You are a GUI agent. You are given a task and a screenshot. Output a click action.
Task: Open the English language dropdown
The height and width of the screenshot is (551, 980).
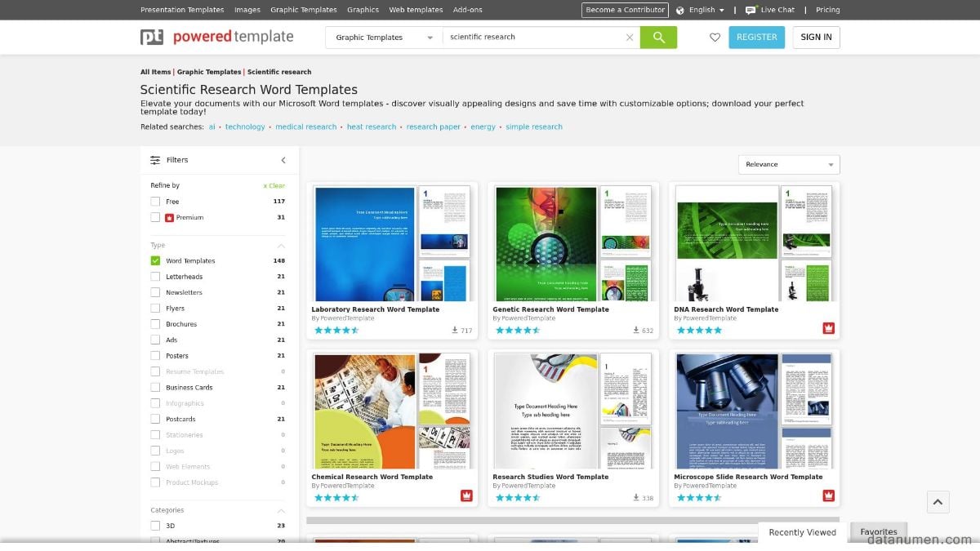pos(701,10)
